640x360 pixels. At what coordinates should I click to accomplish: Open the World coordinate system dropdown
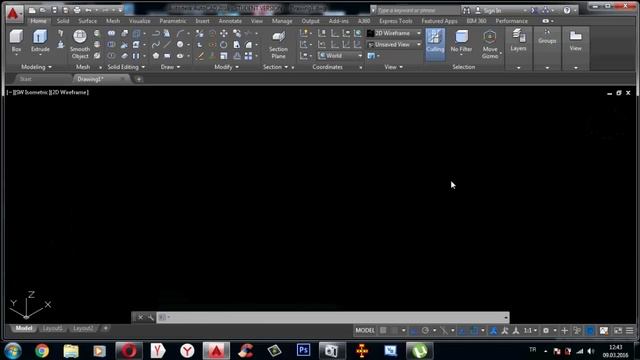pos(340,56)
